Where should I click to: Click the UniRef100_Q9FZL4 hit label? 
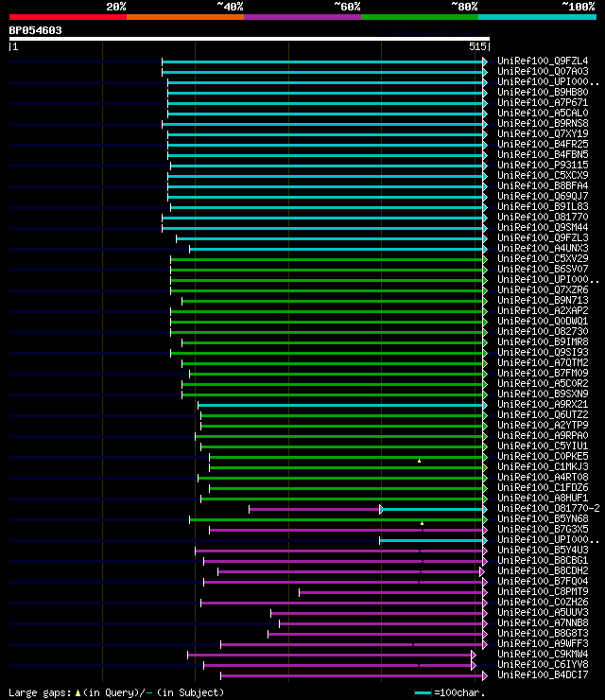point(543,61)
